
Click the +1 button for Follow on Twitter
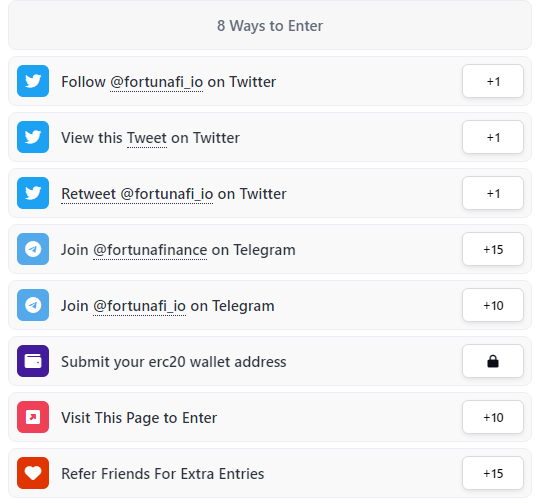[493, 81]
